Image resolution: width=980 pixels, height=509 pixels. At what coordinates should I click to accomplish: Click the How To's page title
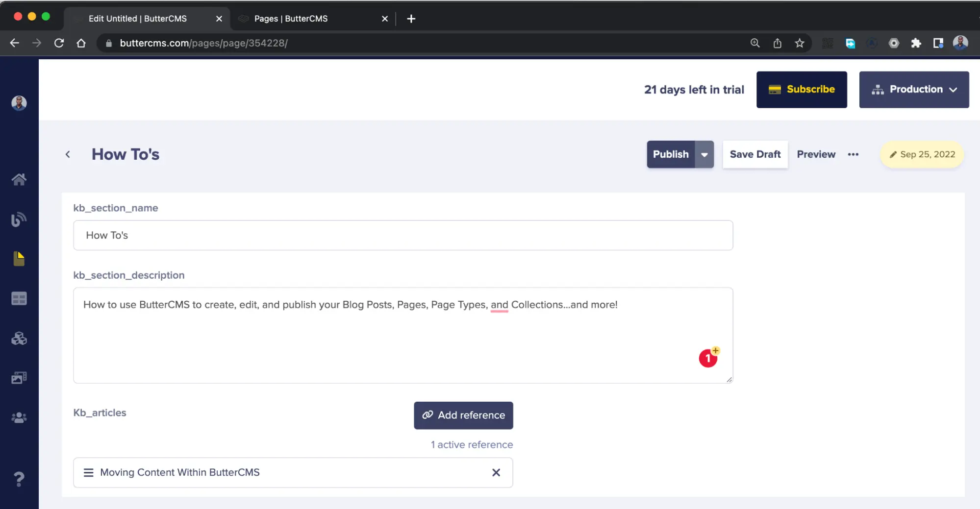(x=126, y=154)
